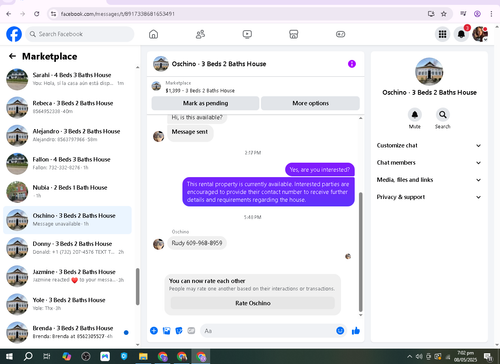The width and height of the screenshot is (500, 364).
Task: Bookmark this page with star icon
Action: point(444,14)
